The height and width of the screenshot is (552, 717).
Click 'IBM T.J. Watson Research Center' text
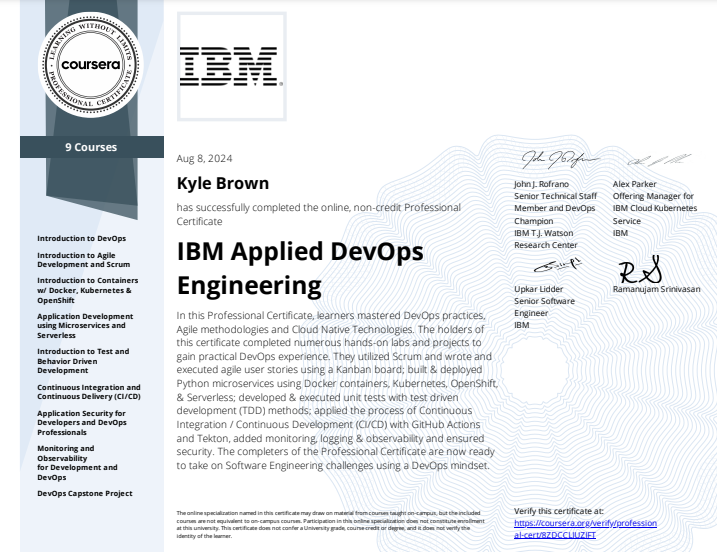545,239
